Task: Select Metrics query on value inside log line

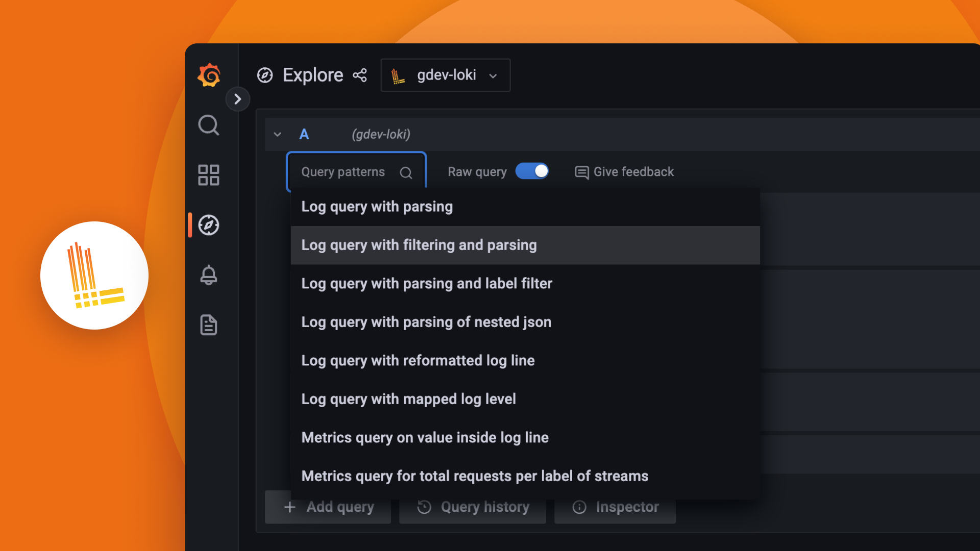Action: point(425,437)
